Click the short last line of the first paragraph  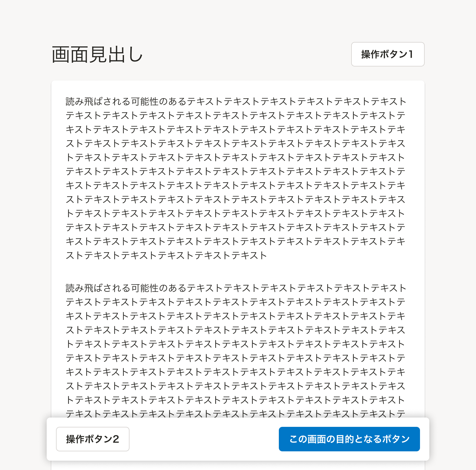pyautogui.click(x=166, y=255)
